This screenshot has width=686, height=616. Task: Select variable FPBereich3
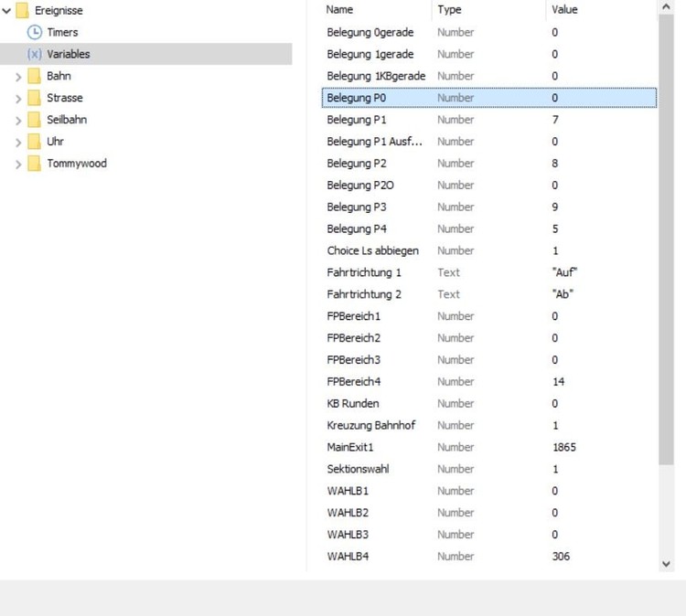coord(353,360)
